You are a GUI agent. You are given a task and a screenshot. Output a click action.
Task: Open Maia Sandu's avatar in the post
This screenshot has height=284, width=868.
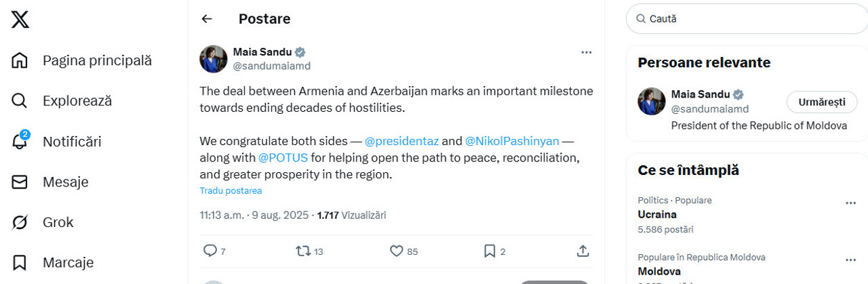click(213, 59)
